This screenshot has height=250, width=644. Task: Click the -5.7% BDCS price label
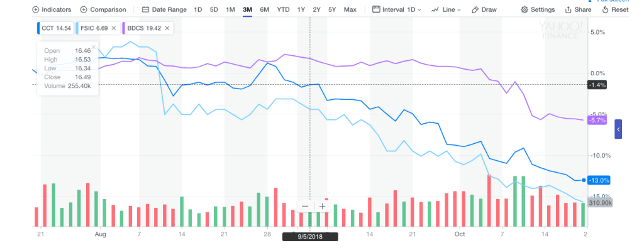[x=597, y=120]
